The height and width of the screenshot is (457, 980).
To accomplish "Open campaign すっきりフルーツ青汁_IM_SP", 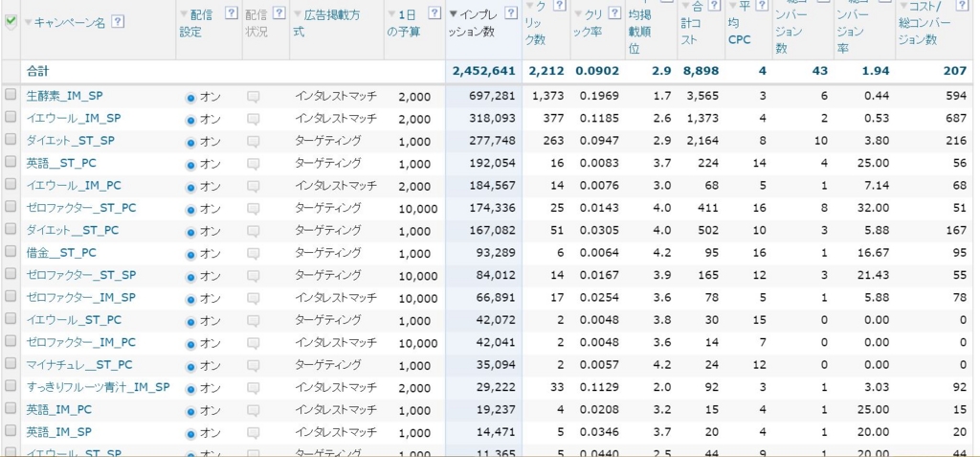I will [99, 387].
